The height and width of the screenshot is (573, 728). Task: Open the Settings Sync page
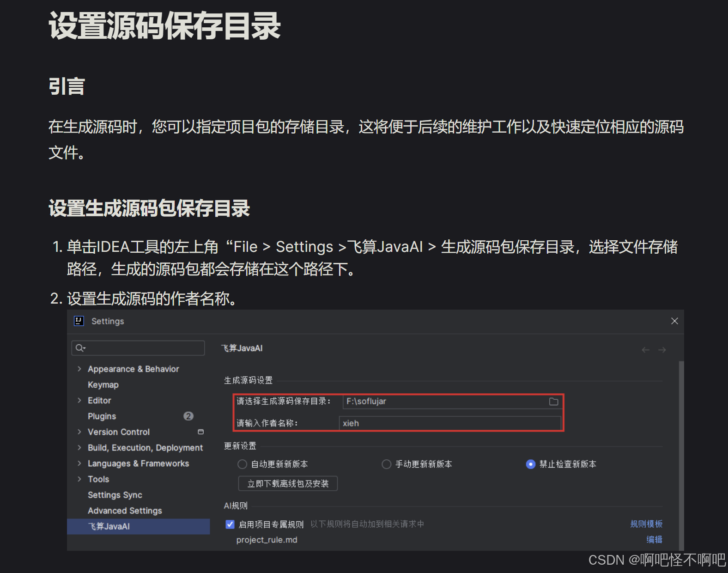(x=115, y=495)
